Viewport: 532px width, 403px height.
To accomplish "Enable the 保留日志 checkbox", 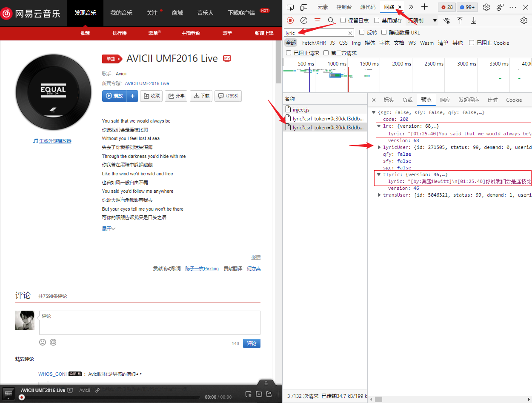I will pos(343,20).
